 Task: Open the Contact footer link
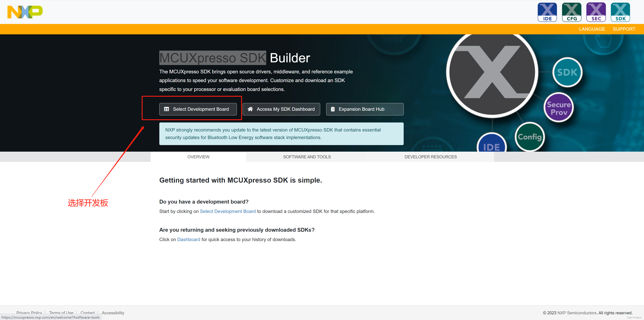coord(88,313)
